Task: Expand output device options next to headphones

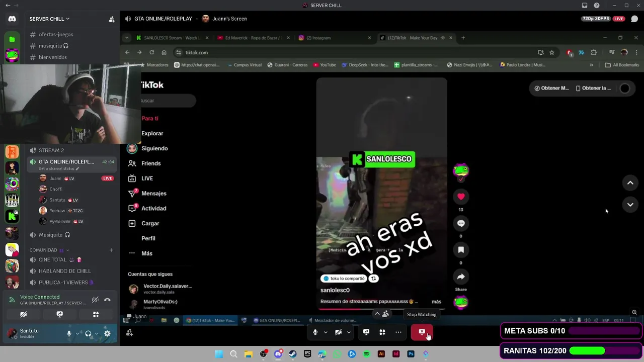Action: coord(96,333)
